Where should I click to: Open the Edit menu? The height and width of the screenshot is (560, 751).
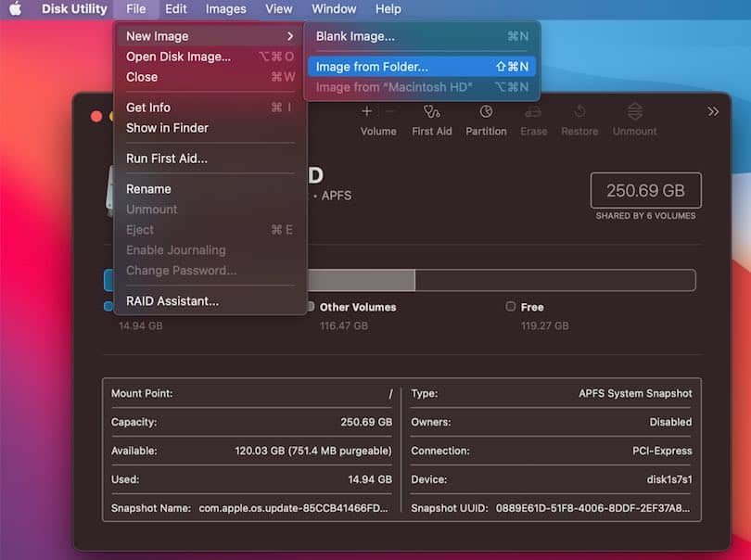(176, 8)
